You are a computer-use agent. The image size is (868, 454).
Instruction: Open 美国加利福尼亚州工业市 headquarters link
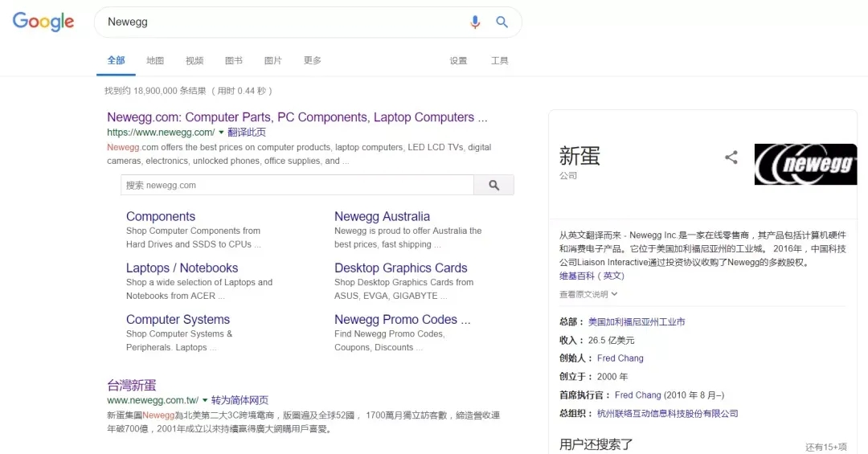tap(637, 321)
